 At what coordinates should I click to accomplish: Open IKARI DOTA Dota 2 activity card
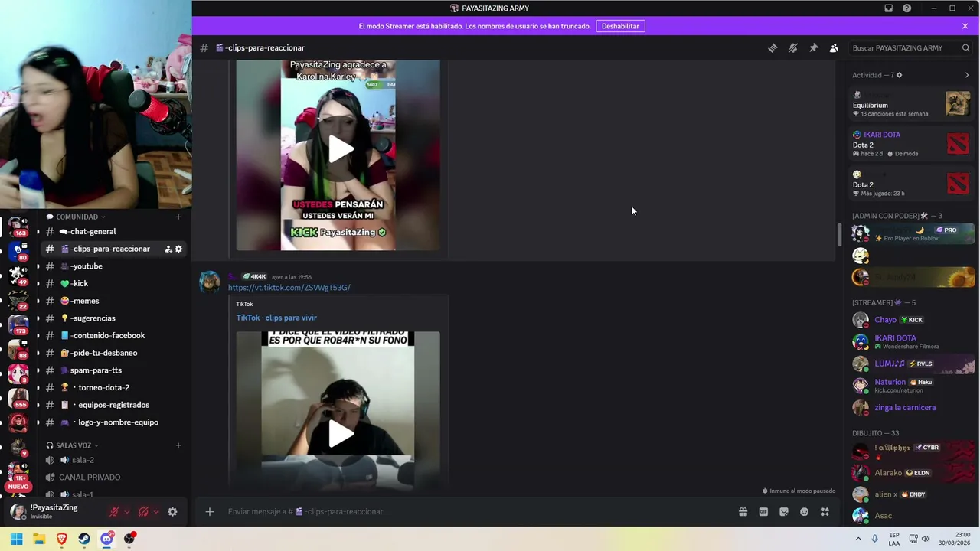tap(912, 144)
